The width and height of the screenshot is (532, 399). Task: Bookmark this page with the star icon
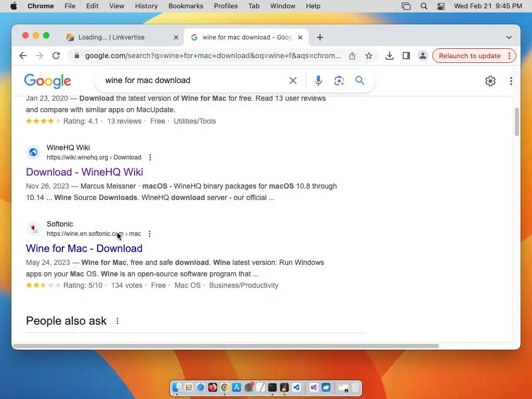[369, 56]
